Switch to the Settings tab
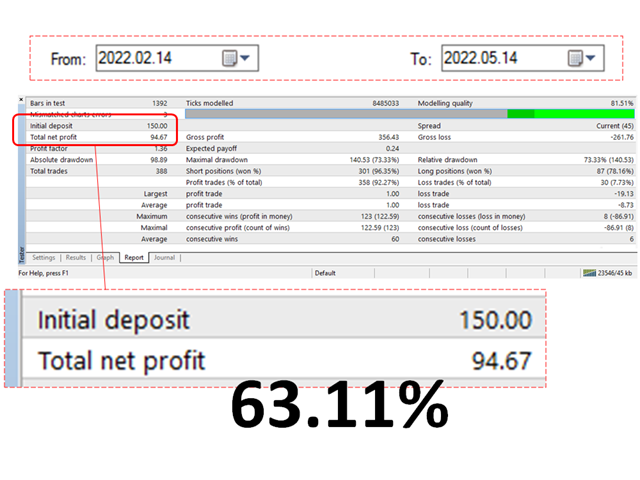This screenshot has height=480, width=640. pyautogui.click(x=43, y=257)
